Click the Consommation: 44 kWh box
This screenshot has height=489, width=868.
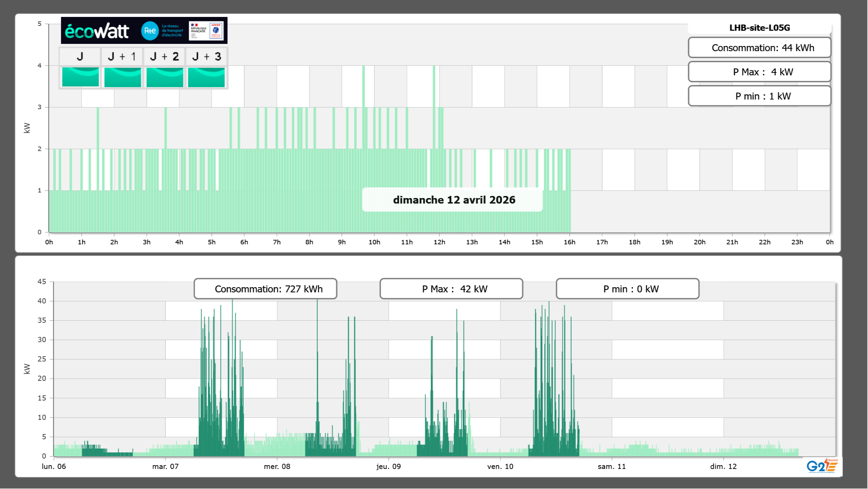tap(759, 48)
